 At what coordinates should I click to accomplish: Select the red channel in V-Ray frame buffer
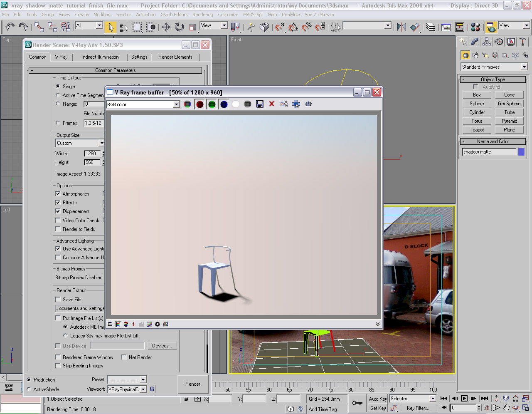199,104
